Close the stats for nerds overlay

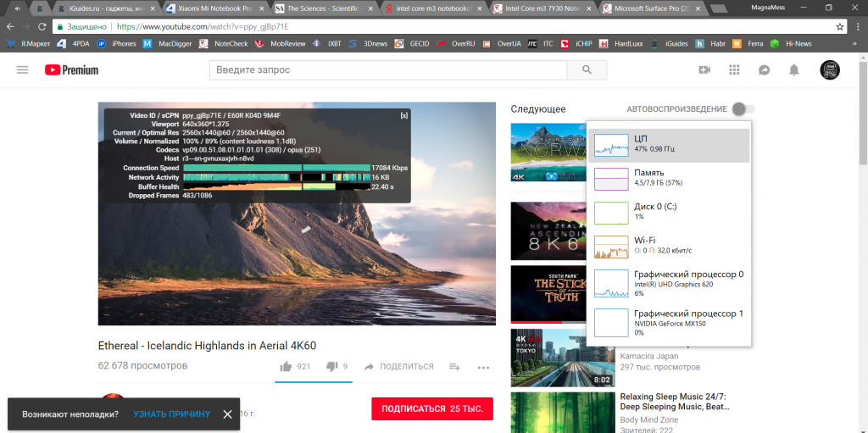point(403,115)
